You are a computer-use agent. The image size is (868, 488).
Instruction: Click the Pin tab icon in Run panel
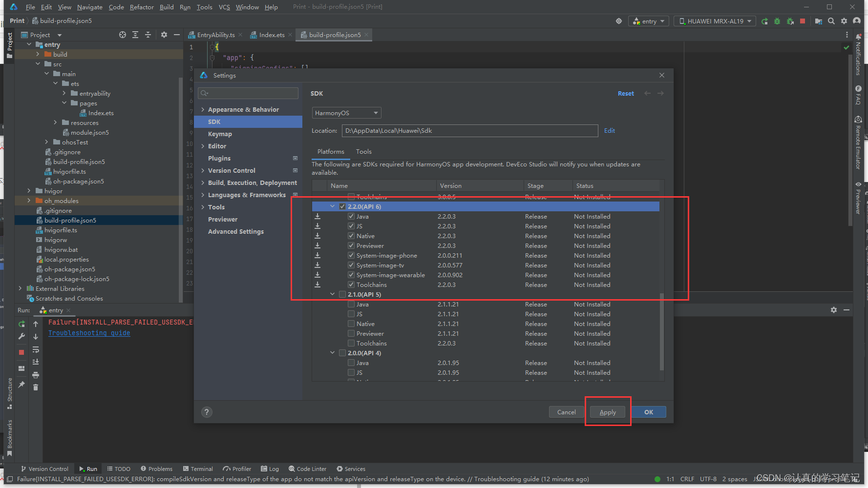coord(21,385)
